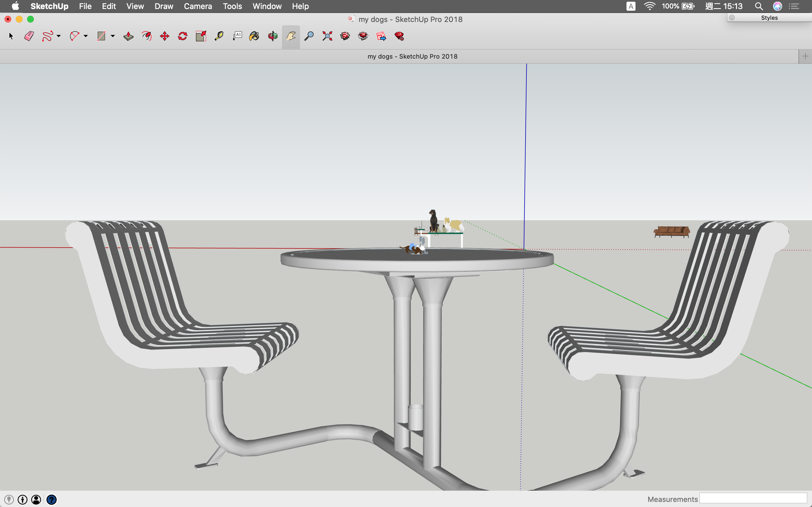Viewport: 812px width, 507px height.
Task: Toggle the Instructor help question icon
Action: tap(51, 500)
